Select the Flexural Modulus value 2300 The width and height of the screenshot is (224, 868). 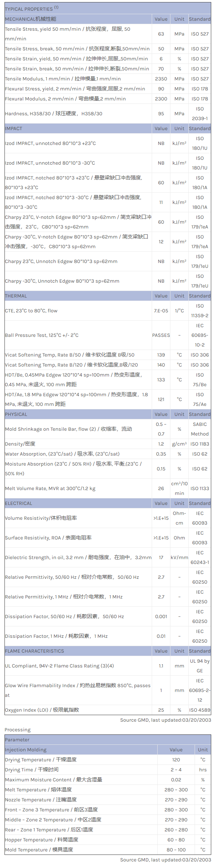click(161, 99)
